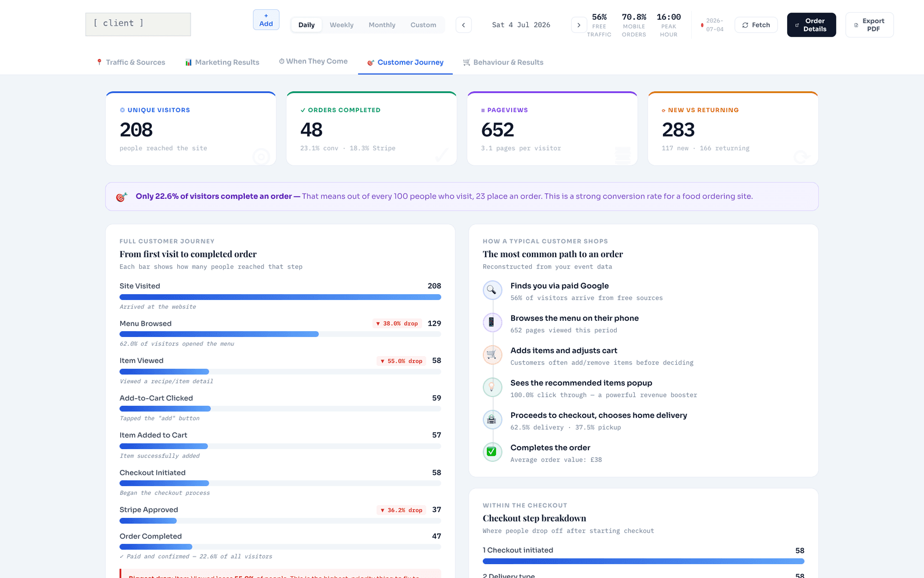The image size is (924, 578).
Task: Click 'Finds you via paid Google' step title
Action: click(559, 286)
